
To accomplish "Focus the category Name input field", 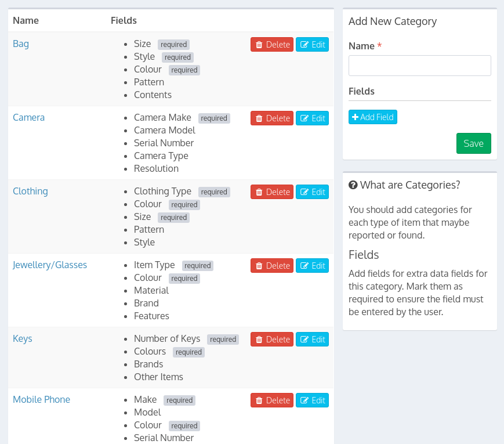I will tap(419, 66).
